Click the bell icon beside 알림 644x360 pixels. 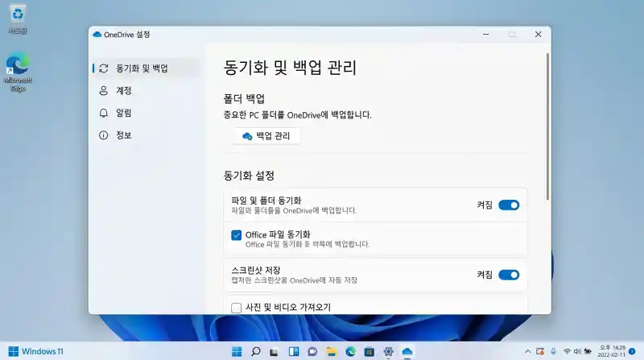pyautogui.click(x=104, y=113)
